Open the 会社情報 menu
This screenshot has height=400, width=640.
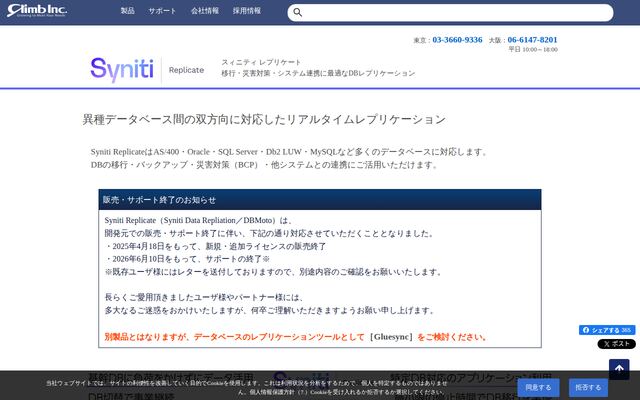point(205,11)
